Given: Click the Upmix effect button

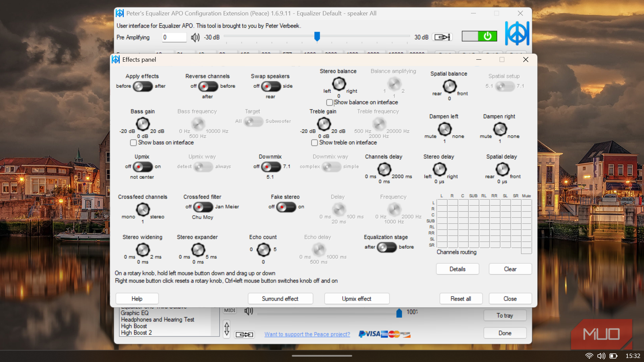Looking at the screenshot, I should (x=357, y=299).
